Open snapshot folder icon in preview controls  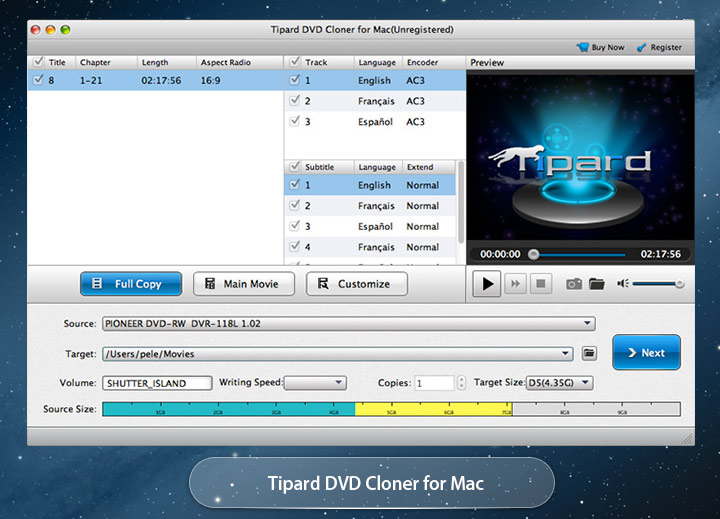click(x=596, y=284)
